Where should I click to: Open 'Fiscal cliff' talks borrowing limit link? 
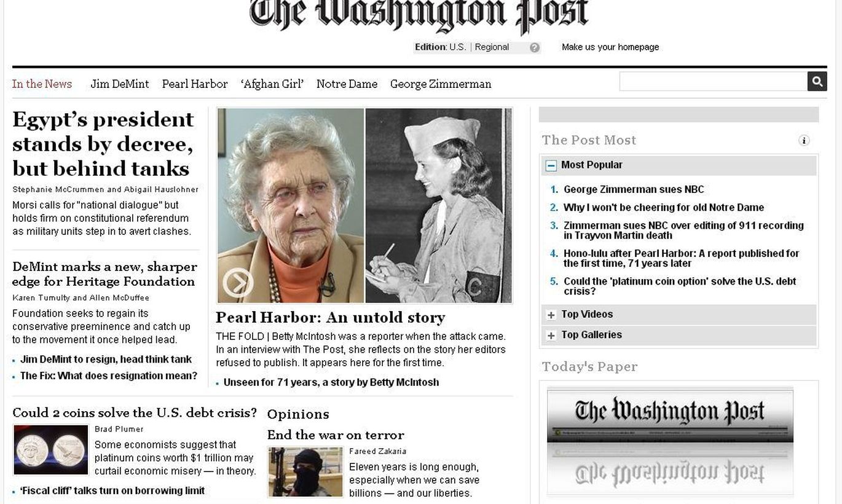coord(112,491)
